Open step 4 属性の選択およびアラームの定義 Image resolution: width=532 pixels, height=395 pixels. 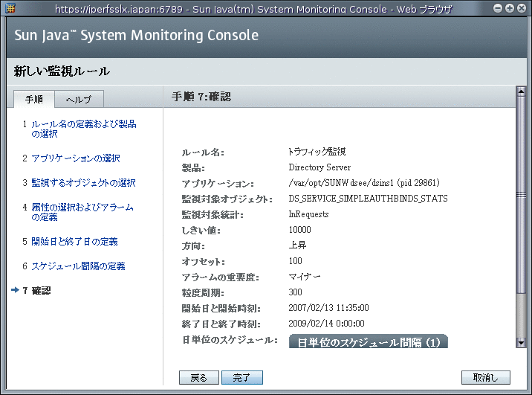(x=82, y=212)
